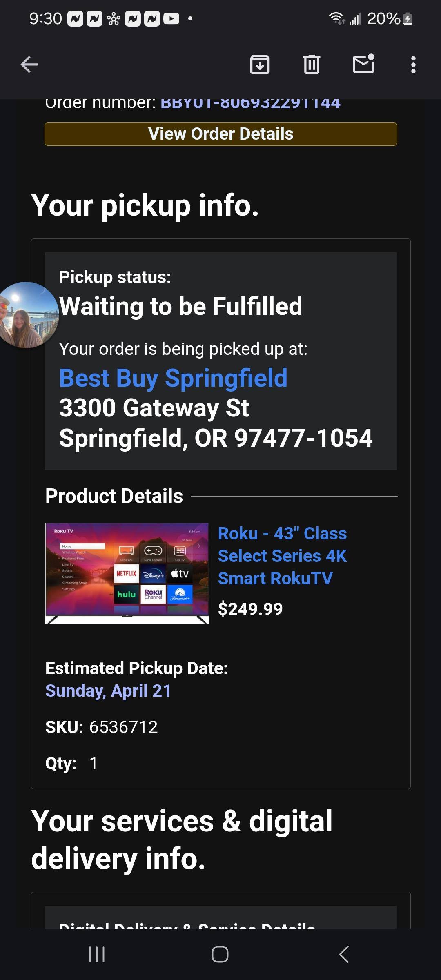
Task: Open the Roku 43" Class Select Series link
Action: [282, 555]
